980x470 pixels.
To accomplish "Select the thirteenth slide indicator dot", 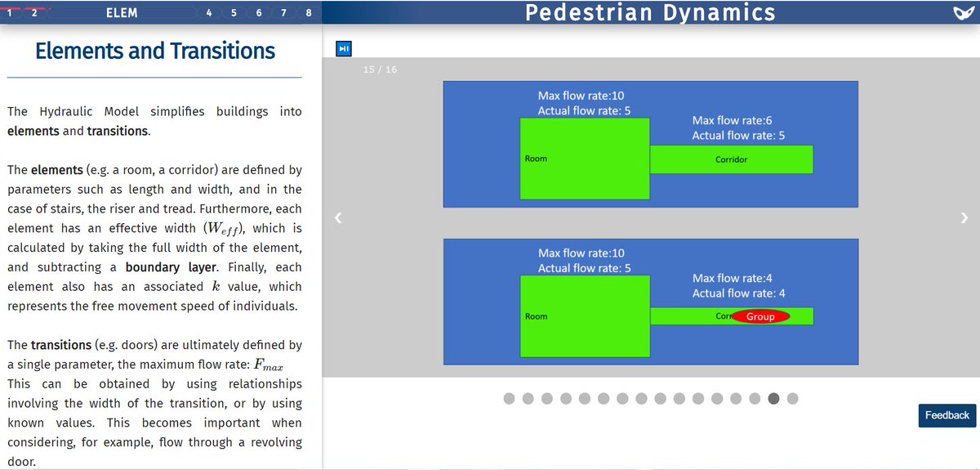I will pyautogui.click(x=736, y=399).
